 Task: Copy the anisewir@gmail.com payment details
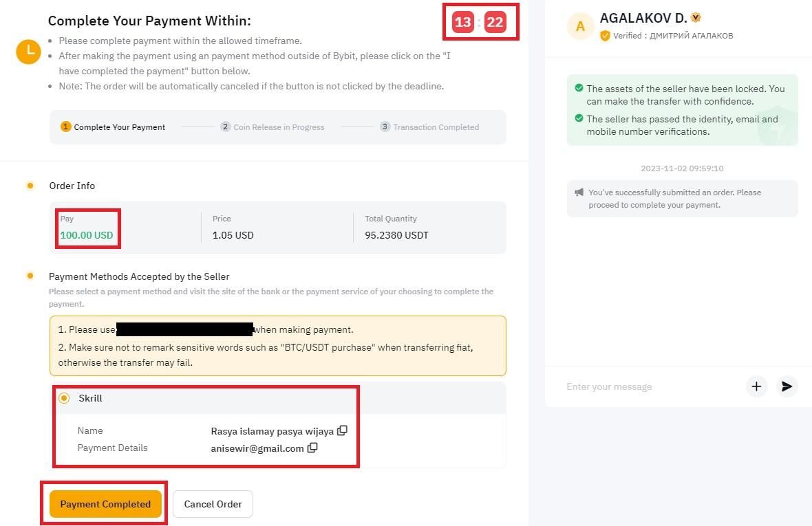[312, 448]
